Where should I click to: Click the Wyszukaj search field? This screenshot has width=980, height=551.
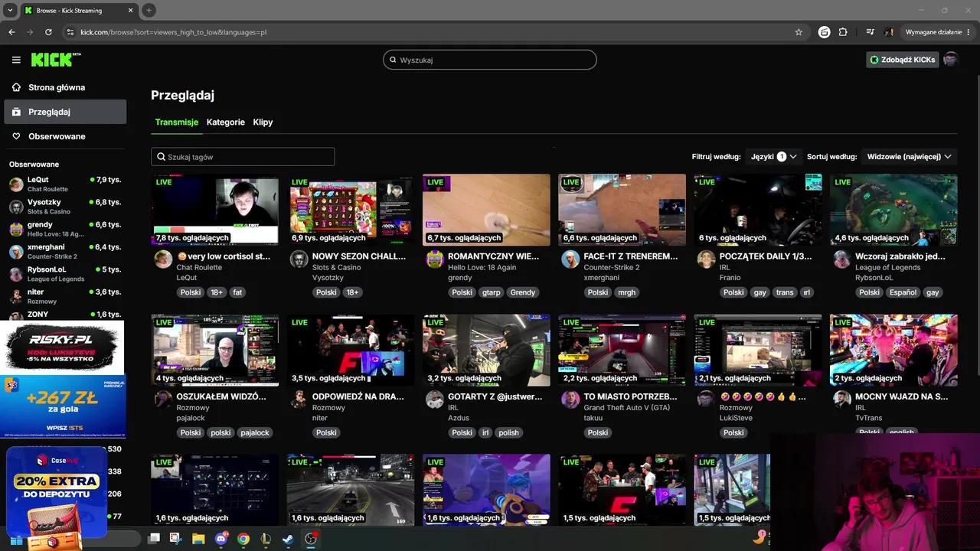(490, 60)
